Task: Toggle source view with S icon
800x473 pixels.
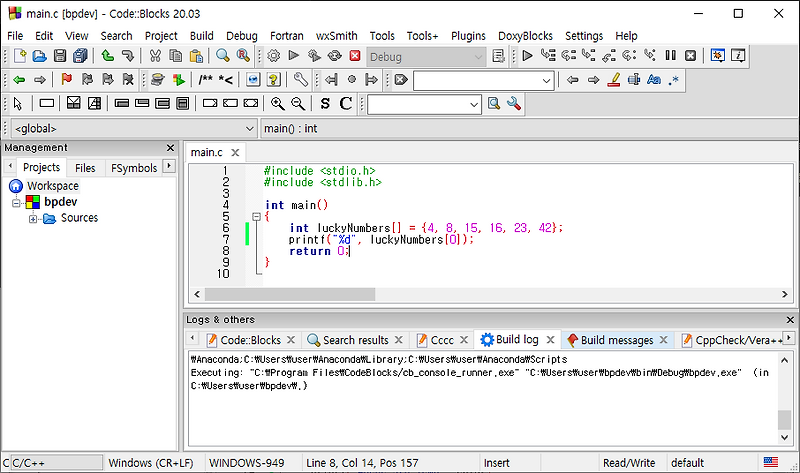Action: [x=325, y=104]
